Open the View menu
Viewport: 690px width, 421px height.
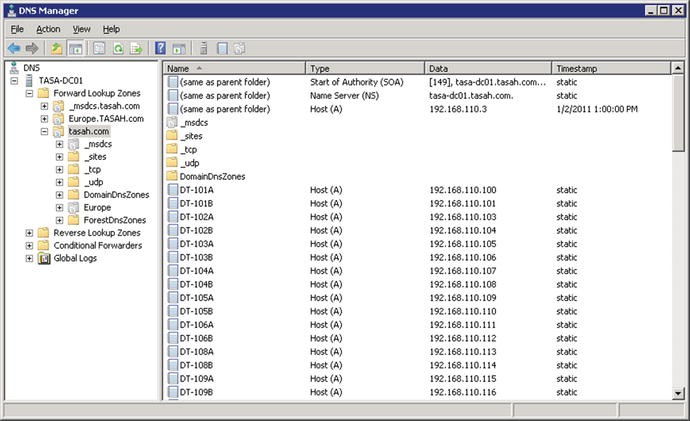click(x=81, y=29)
